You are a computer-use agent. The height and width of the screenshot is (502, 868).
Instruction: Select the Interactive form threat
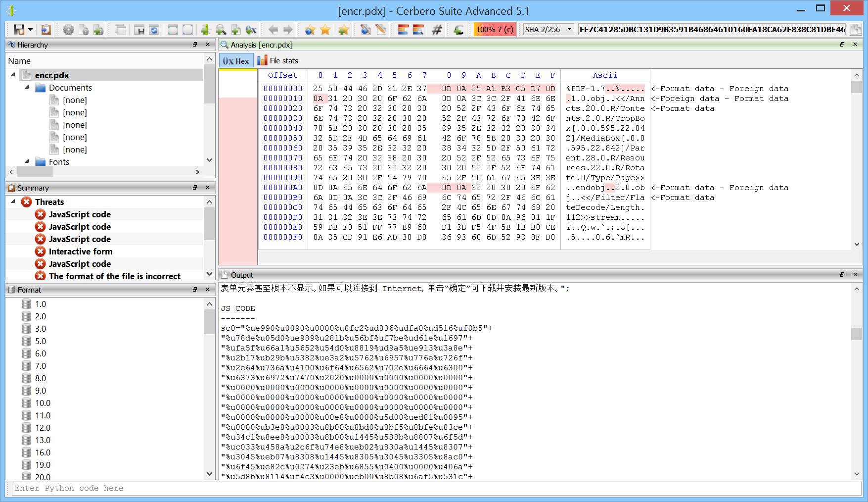point(81,251)
